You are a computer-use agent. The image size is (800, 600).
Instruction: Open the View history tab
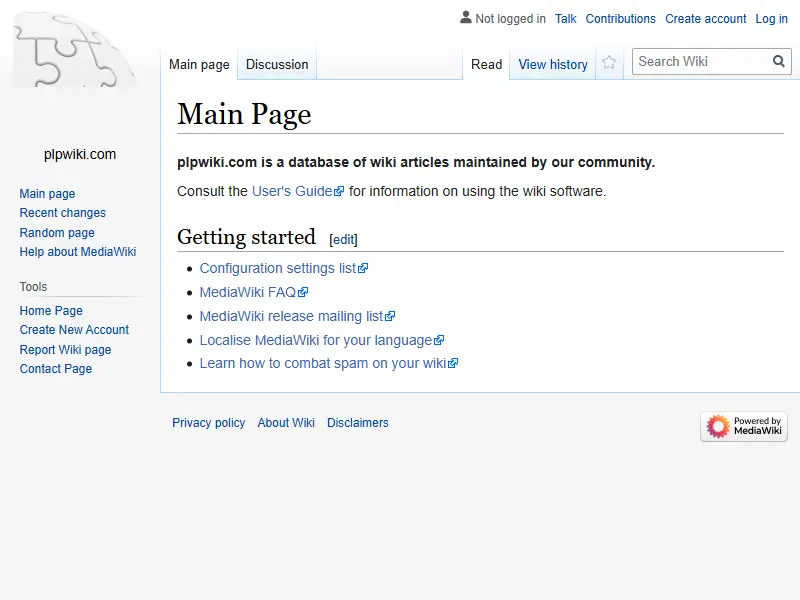(x=553, y=65)
